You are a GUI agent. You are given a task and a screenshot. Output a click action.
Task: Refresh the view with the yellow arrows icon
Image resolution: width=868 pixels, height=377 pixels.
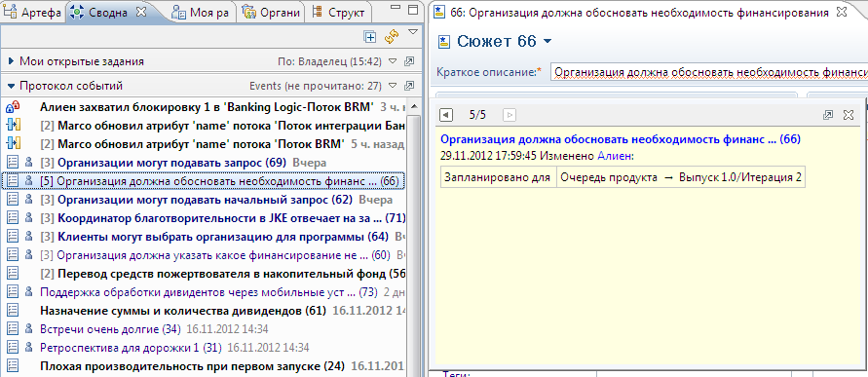click(393, 37)
